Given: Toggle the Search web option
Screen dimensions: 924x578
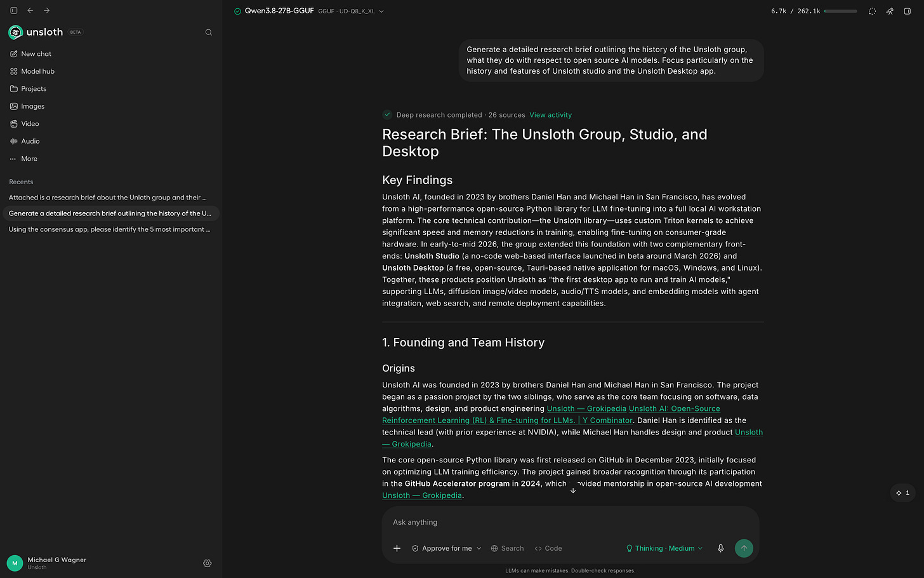Looking at the screenshot, I should point(507,548).
